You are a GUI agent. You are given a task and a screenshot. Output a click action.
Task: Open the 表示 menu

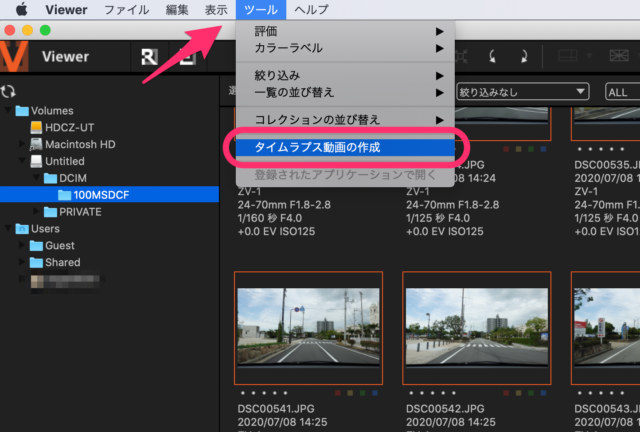216,9
